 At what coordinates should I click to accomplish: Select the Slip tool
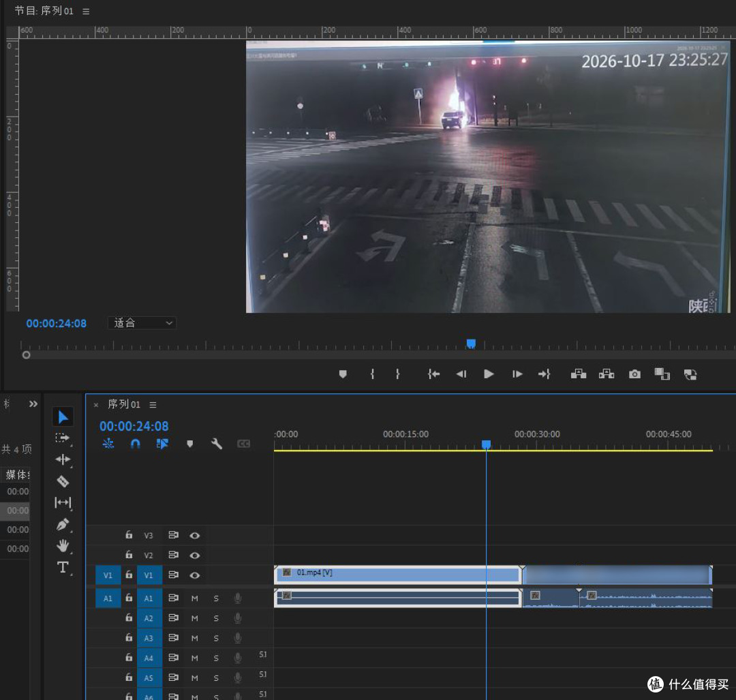coord(63,503)
